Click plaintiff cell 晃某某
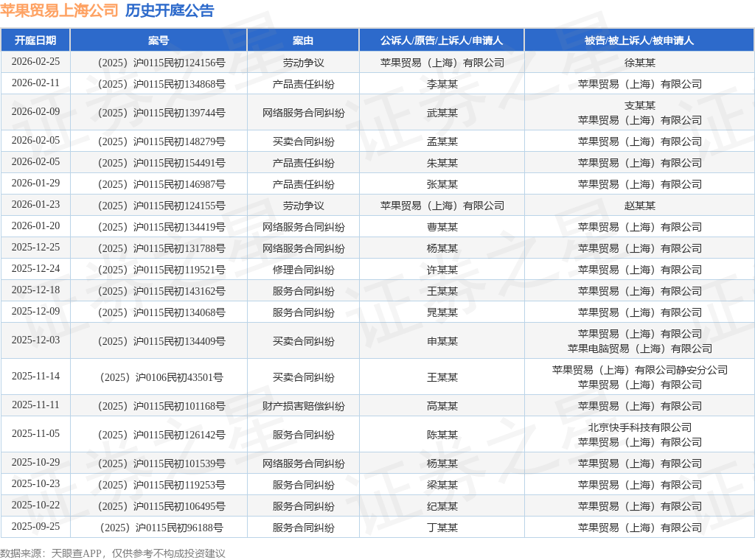 [442, 312]
